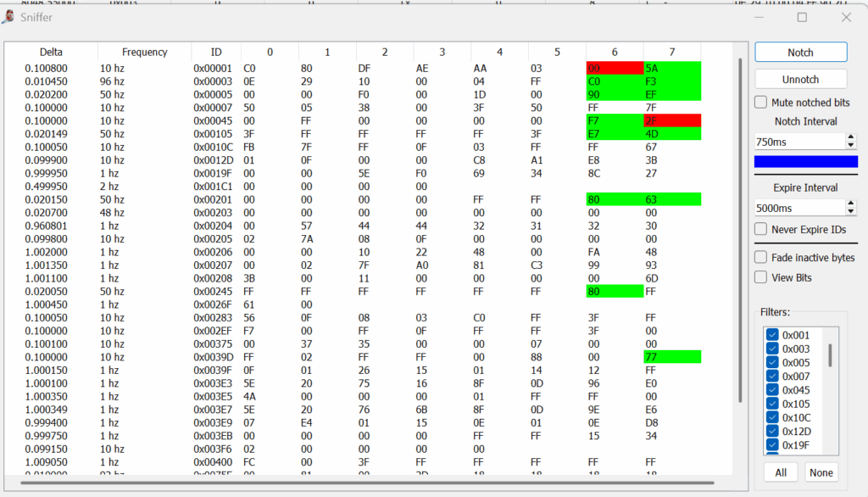
Task: Select all filters with the All button
Action: [781, 472]
